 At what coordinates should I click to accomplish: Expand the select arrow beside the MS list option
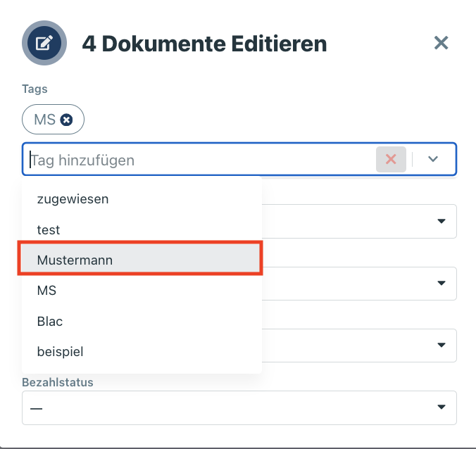coord(441,284)
